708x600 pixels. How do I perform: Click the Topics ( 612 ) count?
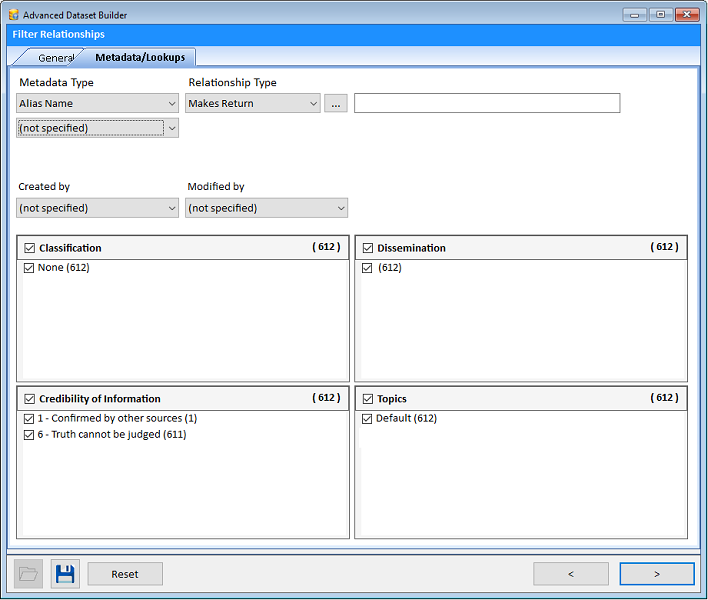click(x=664, y=398)
